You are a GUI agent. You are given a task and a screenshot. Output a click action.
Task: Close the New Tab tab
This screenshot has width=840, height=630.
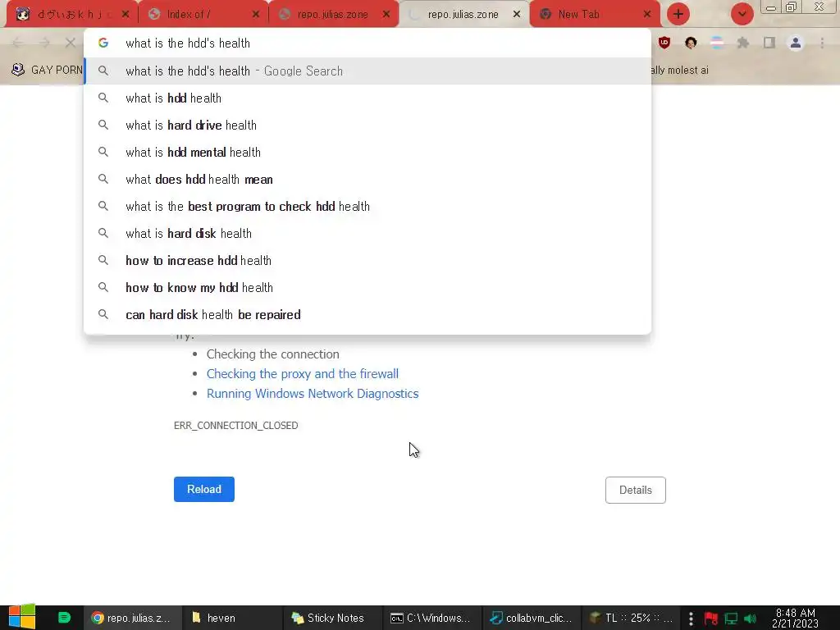647,15
